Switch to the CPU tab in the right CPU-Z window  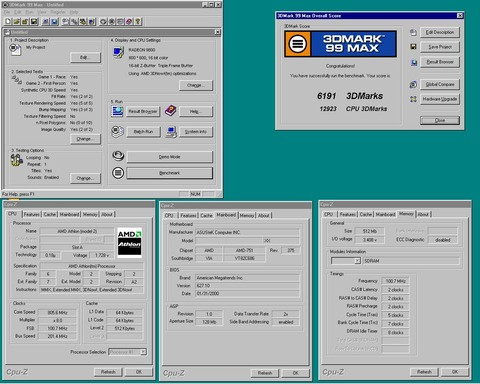point(329,214)
